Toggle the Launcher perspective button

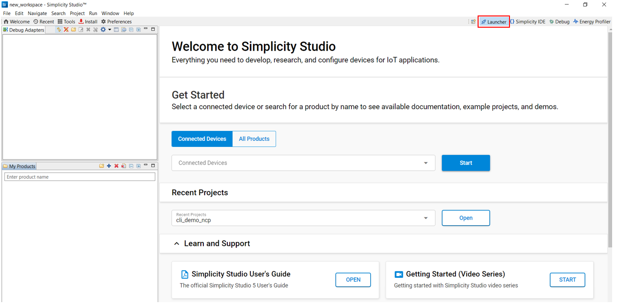coord(494,22)
